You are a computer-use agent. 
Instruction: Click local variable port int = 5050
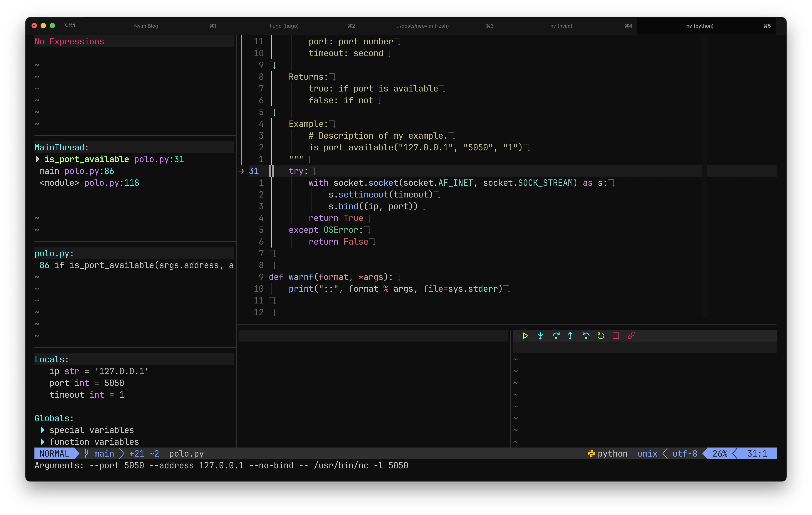(x=87, y=383)
